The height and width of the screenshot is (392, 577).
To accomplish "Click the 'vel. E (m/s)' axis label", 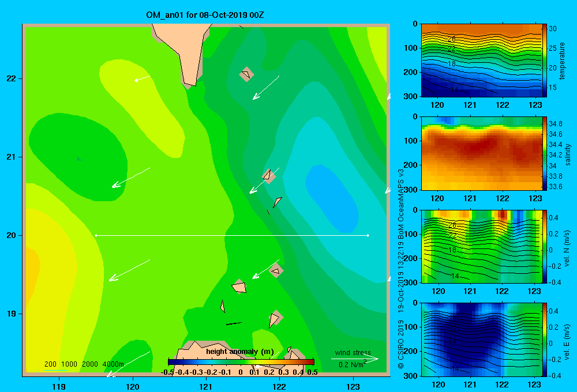I will coord(567,341).
